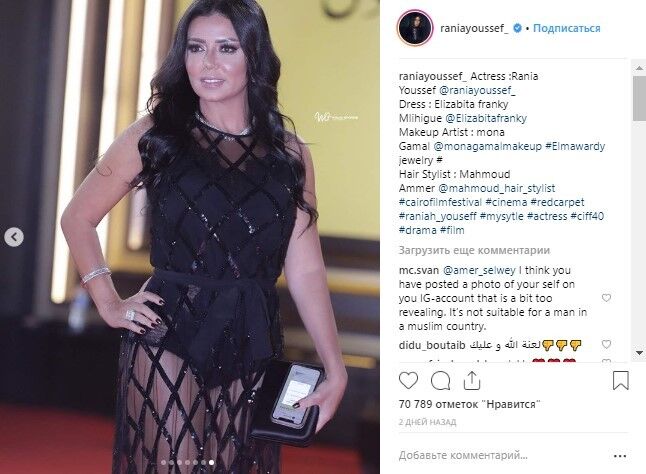Save the post with the bookmark icon
This screenshot has height=474, width=646.
(620, 381)
